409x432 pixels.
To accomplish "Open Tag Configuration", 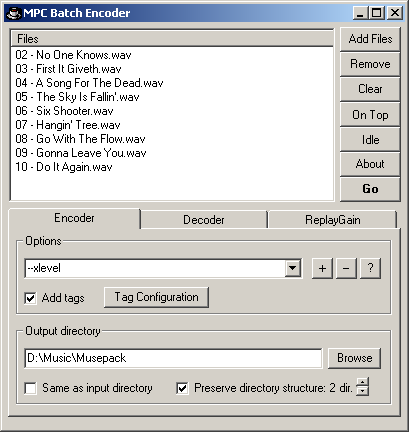I will point(156,297).
